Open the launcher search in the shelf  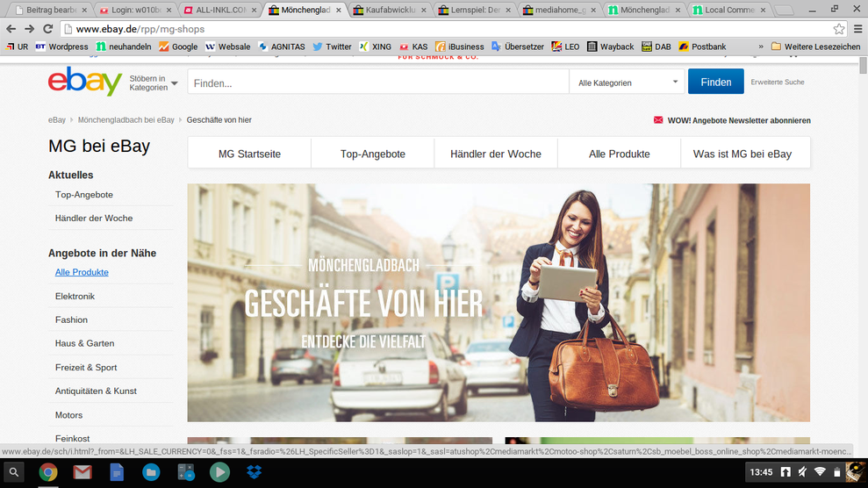14,472
